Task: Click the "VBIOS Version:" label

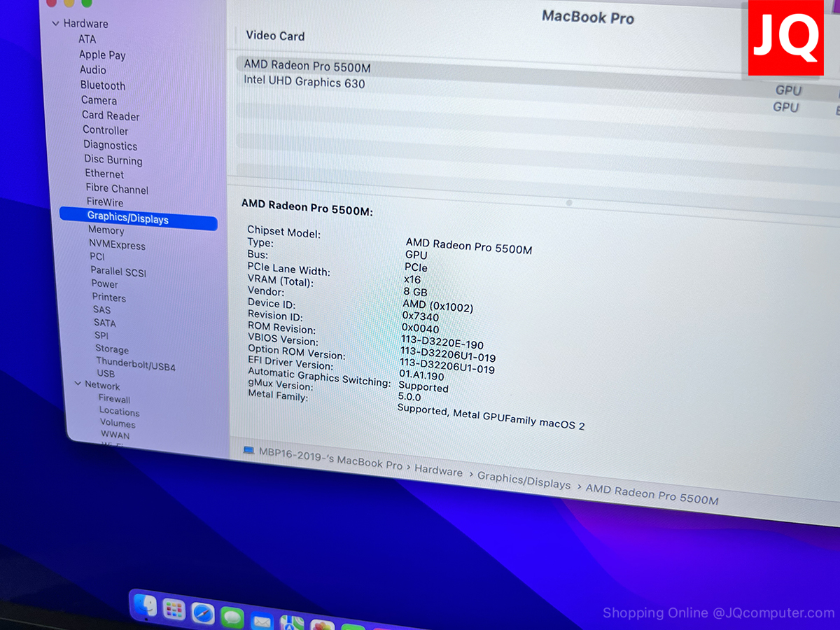Action: [283, 339]
